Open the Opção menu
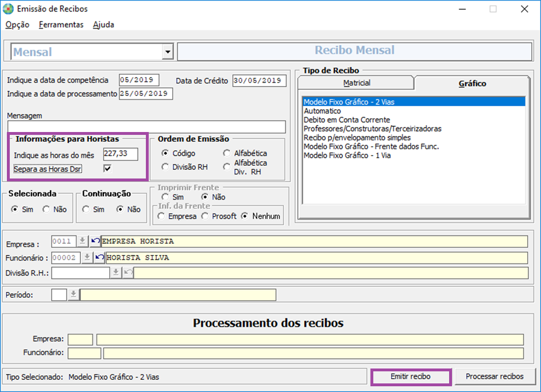 (17, 25)
